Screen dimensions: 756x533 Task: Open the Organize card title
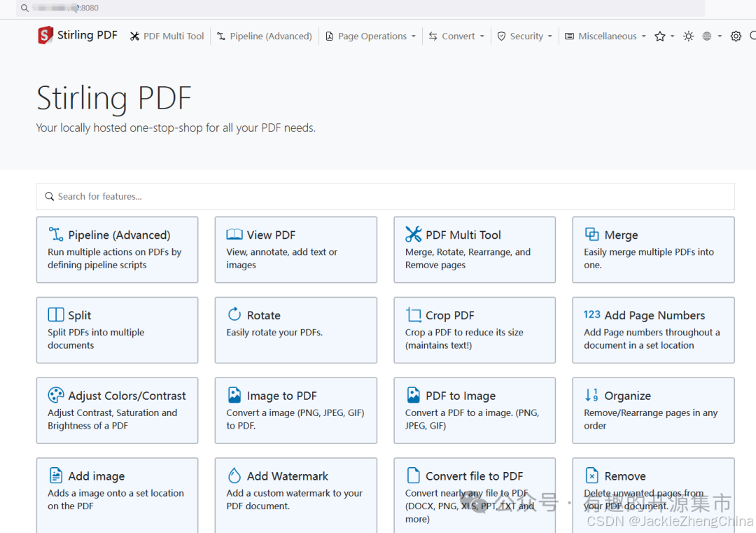(628, 396)
